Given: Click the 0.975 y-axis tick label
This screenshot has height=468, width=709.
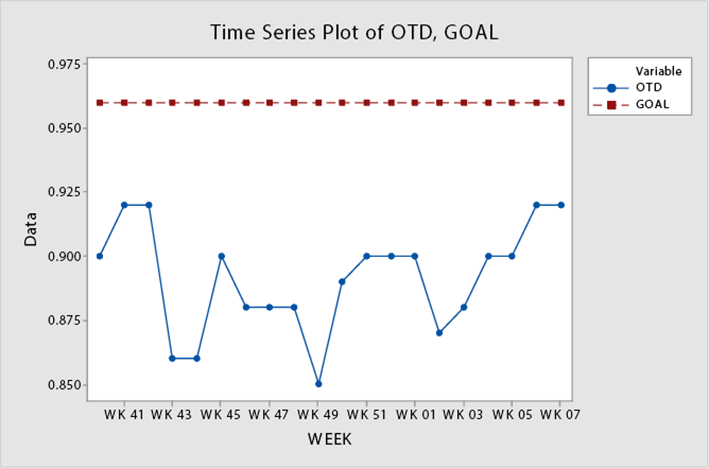Looking at the screenshot, I should coord(62,64).
